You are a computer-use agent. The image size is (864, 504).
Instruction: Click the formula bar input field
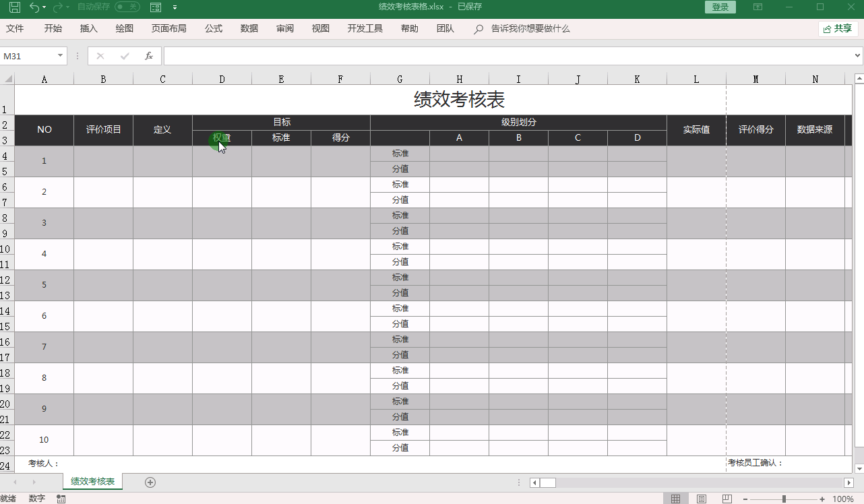tap(508, 56)
